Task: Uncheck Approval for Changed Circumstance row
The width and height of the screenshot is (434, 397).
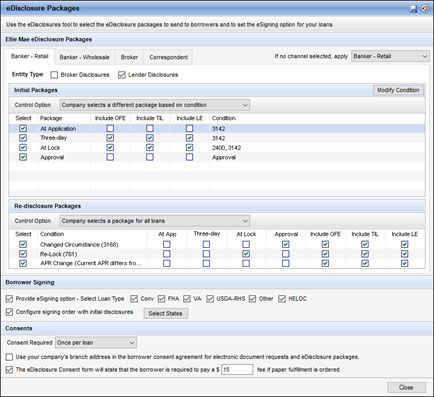Action: tap(286, 244)
